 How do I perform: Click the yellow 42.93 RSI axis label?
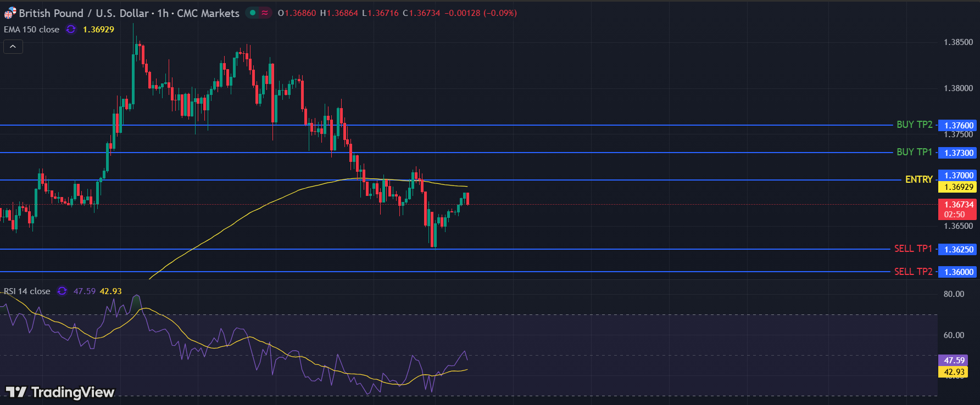(954, 372)
